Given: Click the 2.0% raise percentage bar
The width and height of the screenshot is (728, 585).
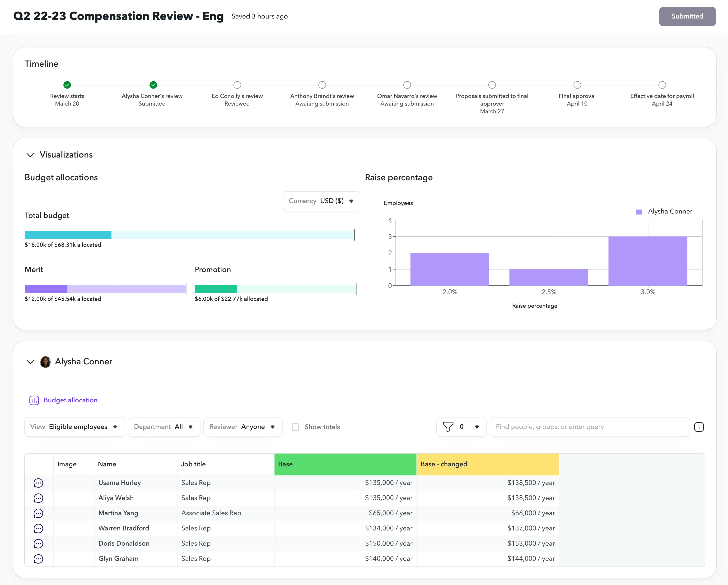Looking at the screenshot, I should pyautogui.click(x=450, y=269).
